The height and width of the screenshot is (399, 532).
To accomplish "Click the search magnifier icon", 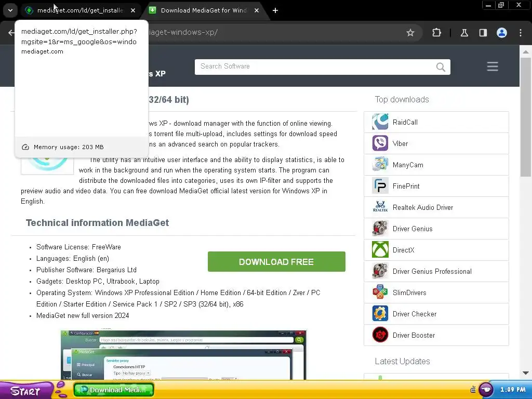I will click(x=441, y=67).
